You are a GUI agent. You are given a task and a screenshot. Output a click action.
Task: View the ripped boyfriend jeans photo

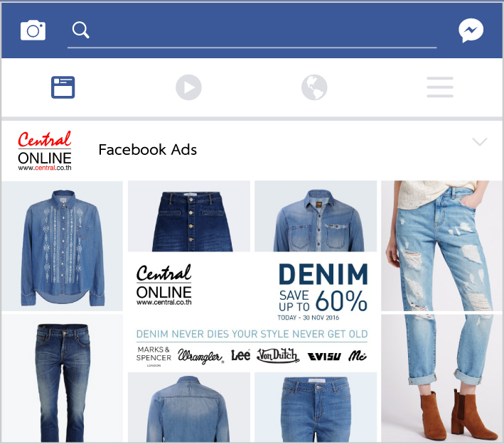pos(441,311)
